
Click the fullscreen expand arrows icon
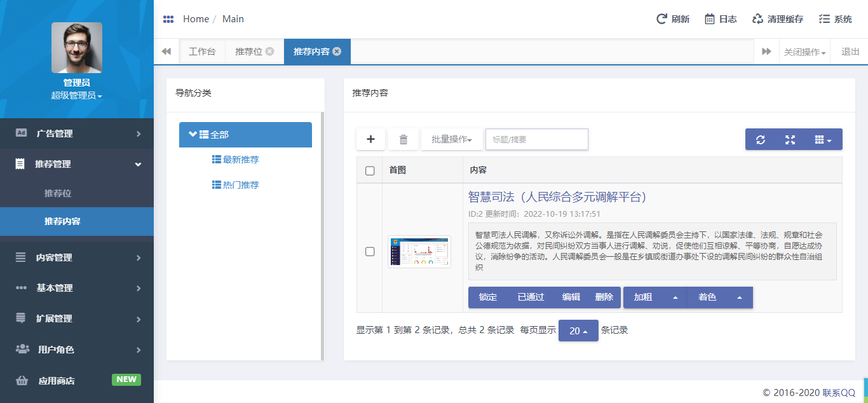tap(790, 139)
